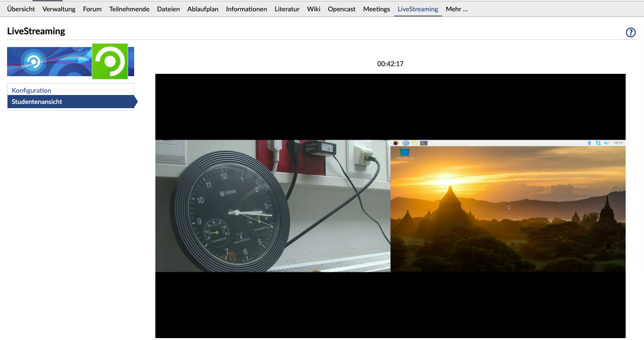
Task: Expand the "Mehr …" navigation menu
Action: [457, 9]
